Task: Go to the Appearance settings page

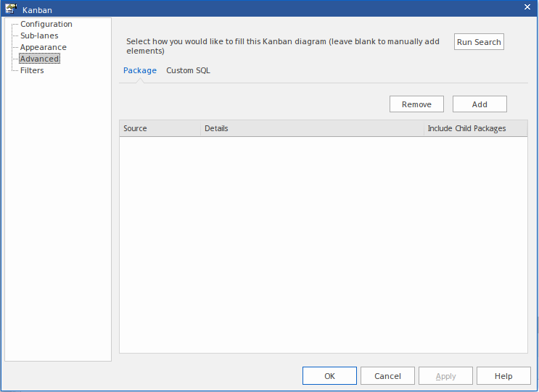Action: 43,47
